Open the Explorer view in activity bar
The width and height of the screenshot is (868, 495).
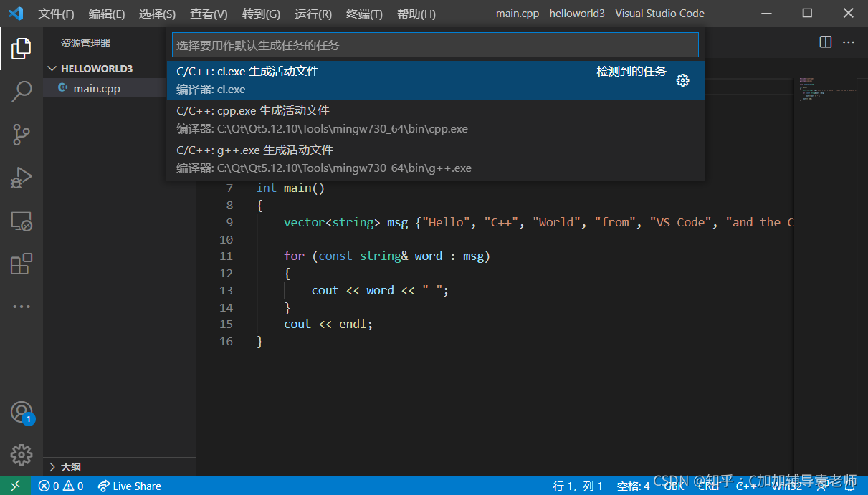click(22, 49)
